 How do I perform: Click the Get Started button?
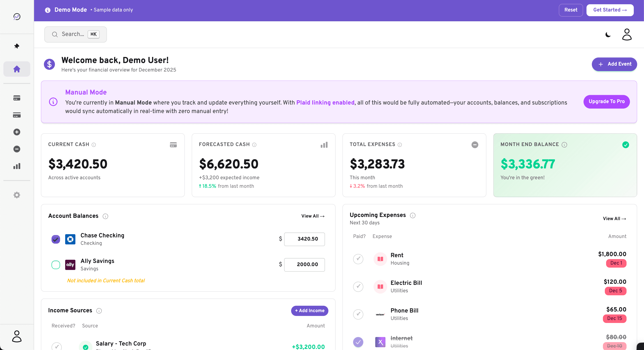(610, 10)
